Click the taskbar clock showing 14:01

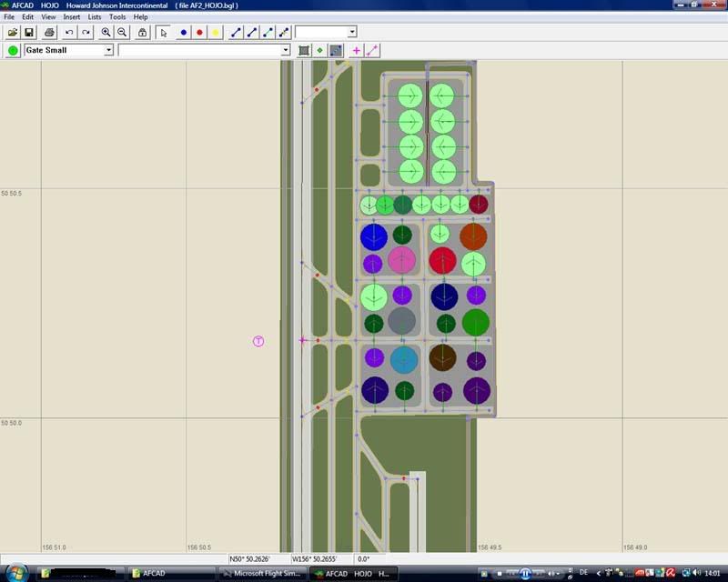point(713,573)
